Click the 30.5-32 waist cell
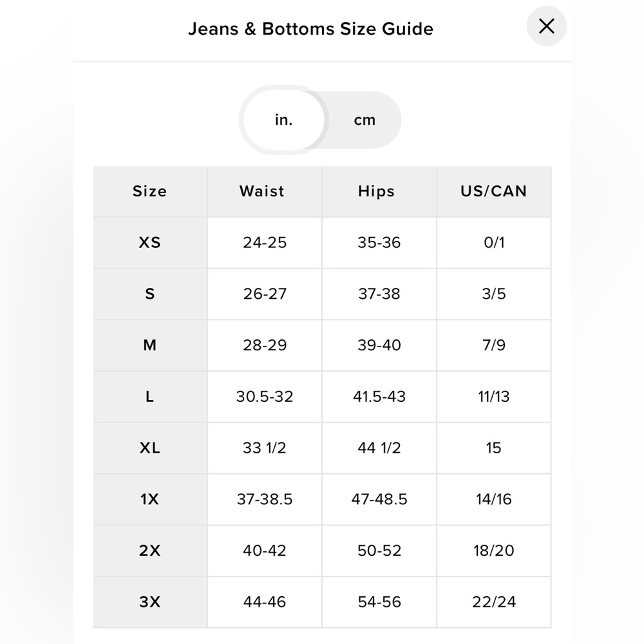The height and width of the screenshot is (644, 644). coord(265,397)
